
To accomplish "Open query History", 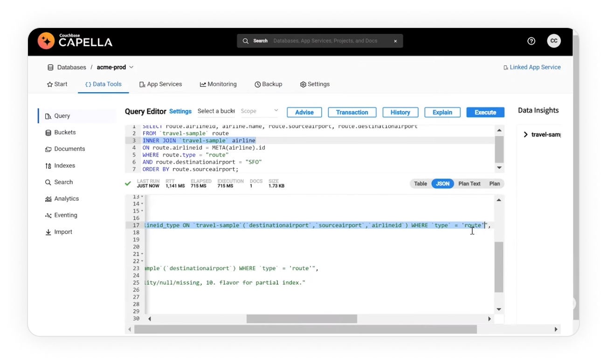I will pyautogui.click(x=400, y=112).
